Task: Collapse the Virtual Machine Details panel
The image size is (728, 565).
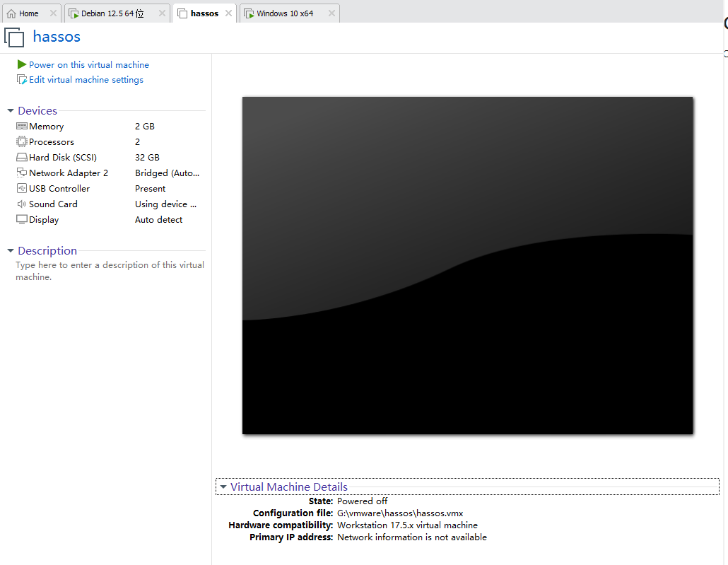Action: click(223, 487)
